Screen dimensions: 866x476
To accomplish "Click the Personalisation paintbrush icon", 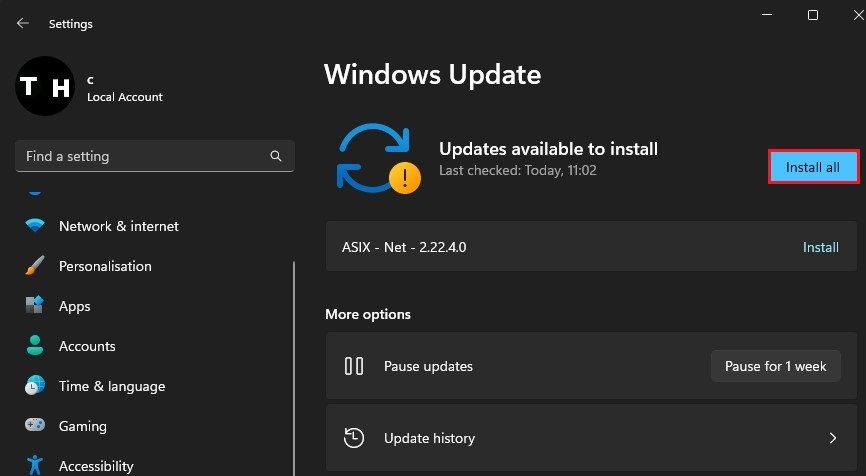I will tap(35, 266).
